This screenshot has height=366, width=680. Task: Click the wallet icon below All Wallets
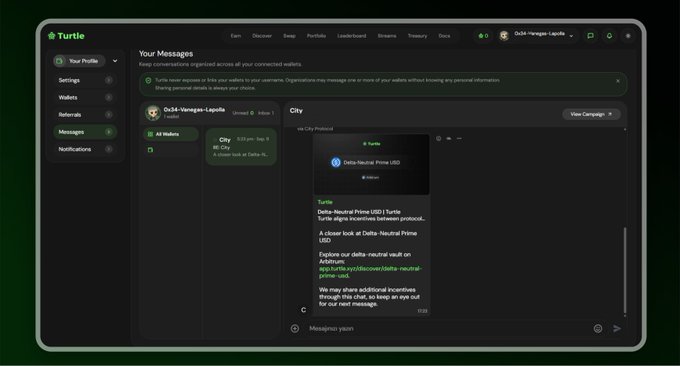click(150, 150)
